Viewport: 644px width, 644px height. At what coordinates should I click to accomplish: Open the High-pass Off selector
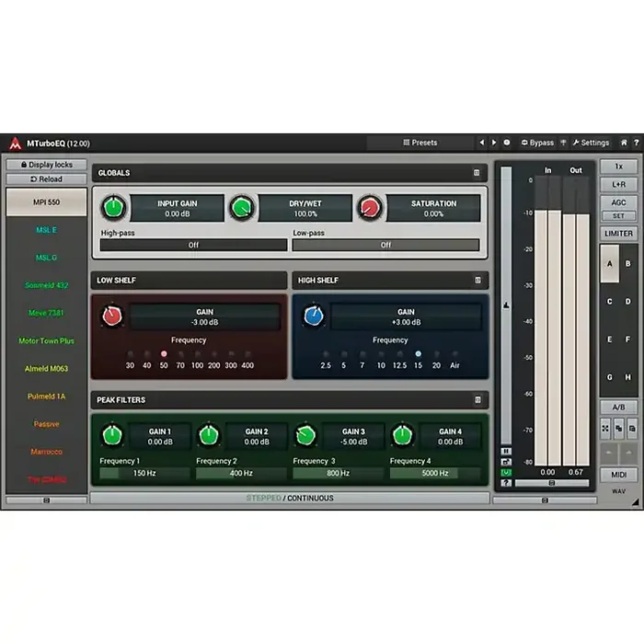click(x=193, y=245)
